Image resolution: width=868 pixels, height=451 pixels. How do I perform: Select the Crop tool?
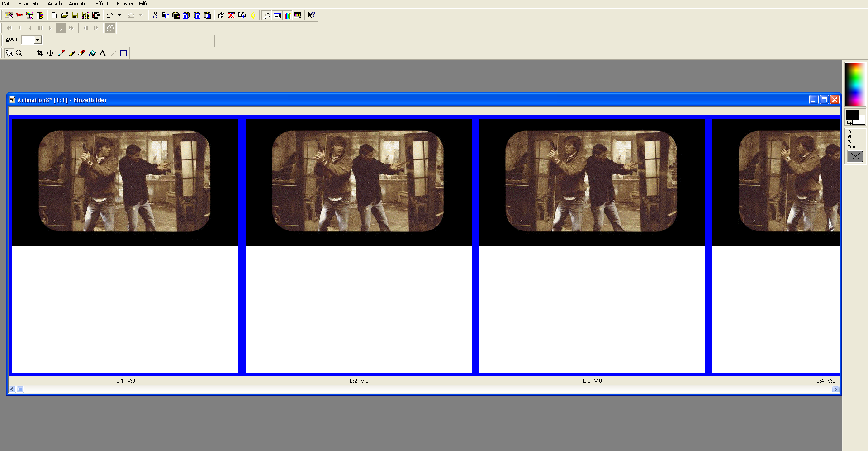pyautogui.click(x=40, y=53)
